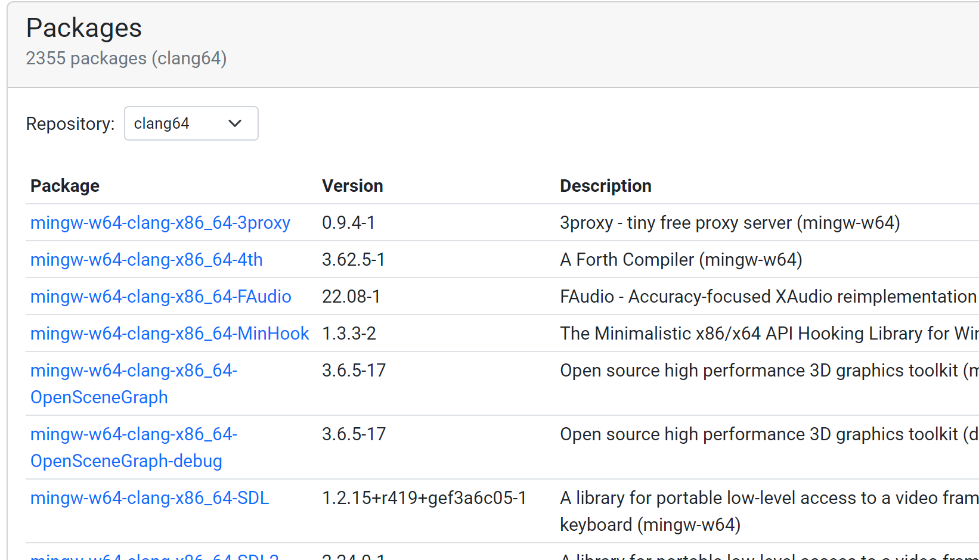Screen dimensions: 979x560
Task: Open the clang64 Repository dropdown
Action: [191, 123]
